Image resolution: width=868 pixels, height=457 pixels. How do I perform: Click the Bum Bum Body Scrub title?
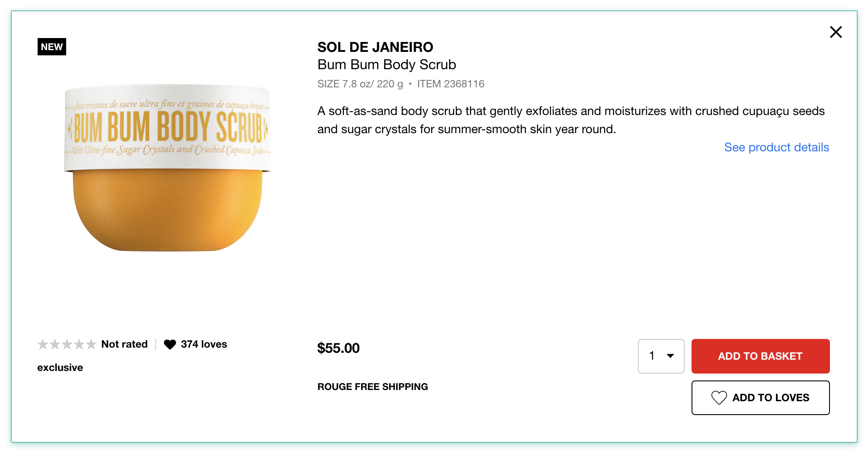(386, 65)
